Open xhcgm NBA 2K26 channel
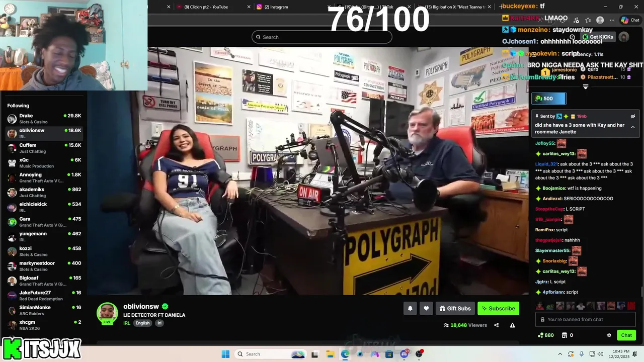 click(44, 325)
